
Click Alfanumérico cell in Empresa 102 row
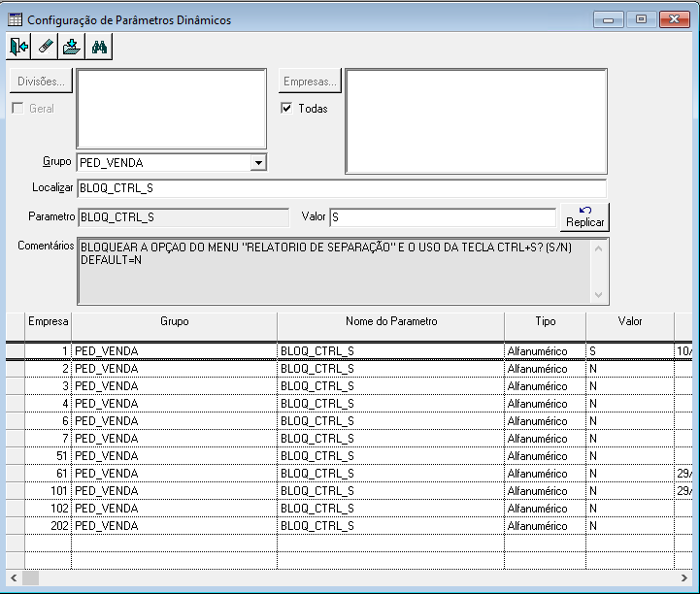545,509
